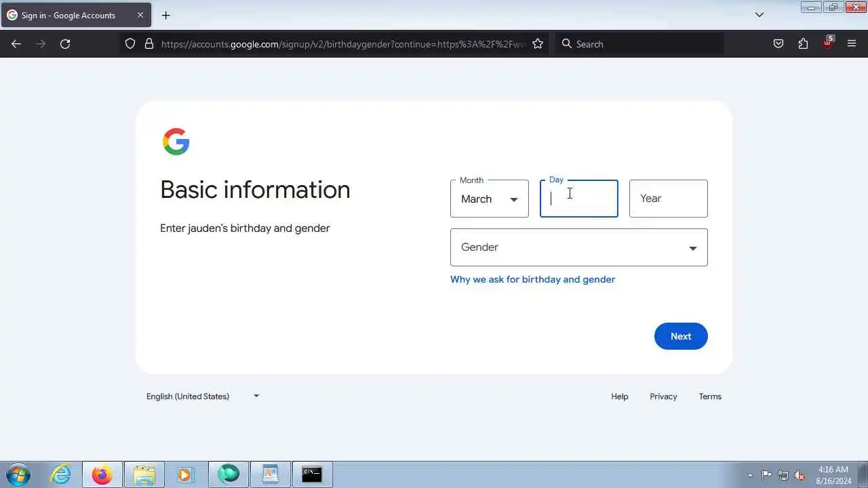Click into the Day field
868x488 pixels.
click(579, 199)
